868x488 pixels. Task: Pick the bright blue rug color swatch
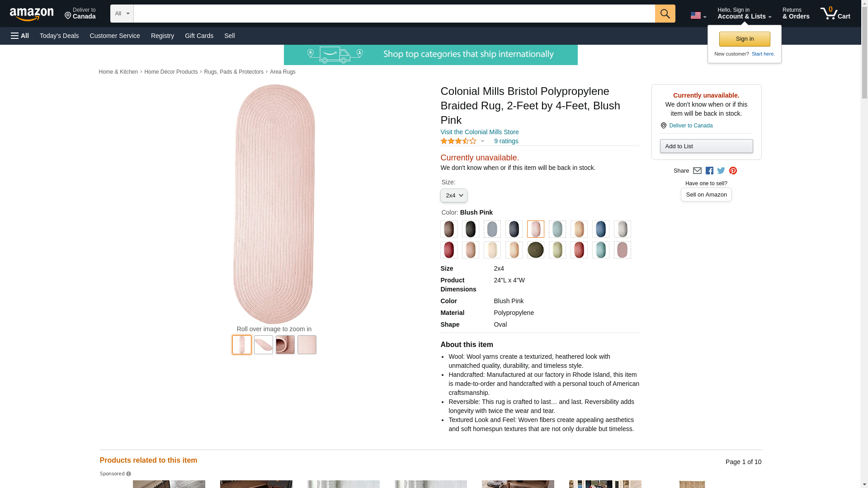coord(600,229)
